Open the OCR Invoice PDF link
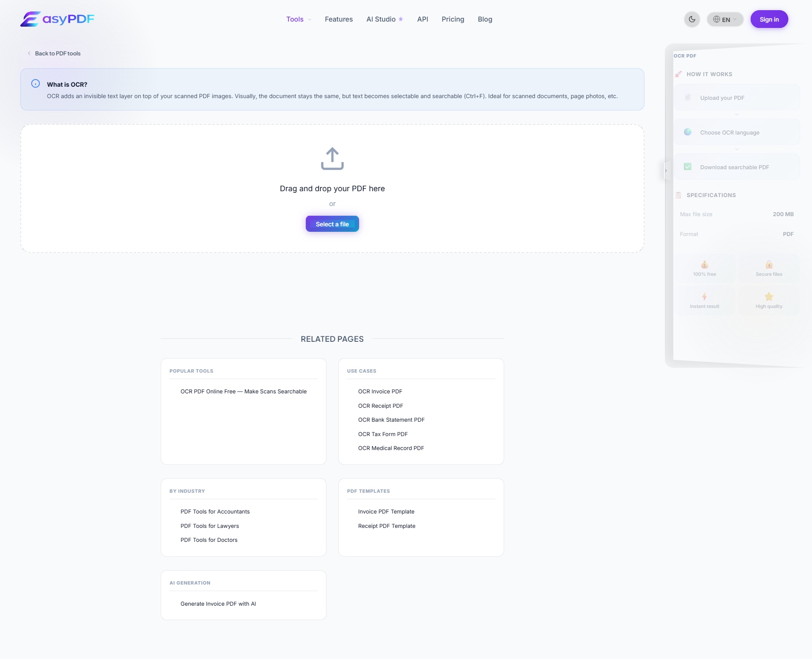Image resolution: width=812 pixels, height=659 pixels. point(380,391)
